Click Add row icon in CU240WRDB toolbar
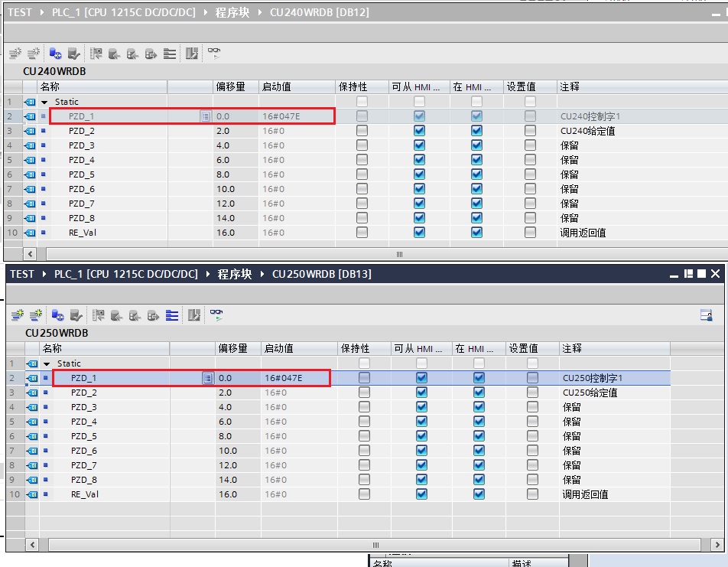Screen dimensions: 728x567 [34, 54]
